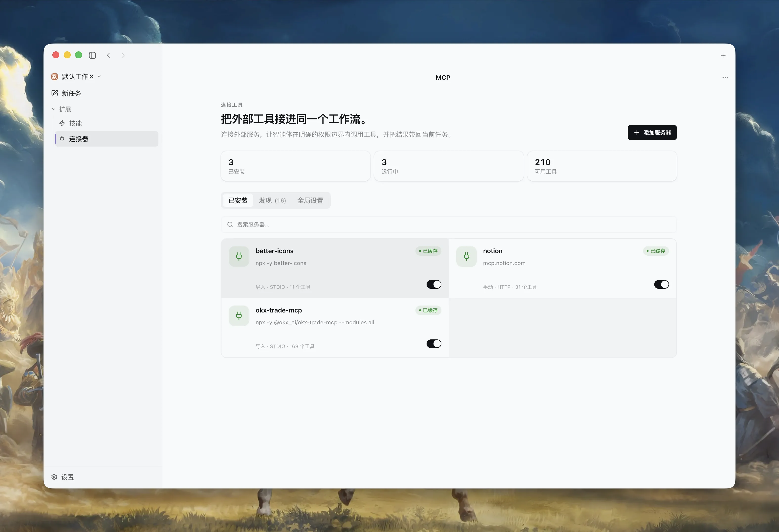
Task: Click 'npx -y better-icons' command text
Action: (x=281, y=263)
